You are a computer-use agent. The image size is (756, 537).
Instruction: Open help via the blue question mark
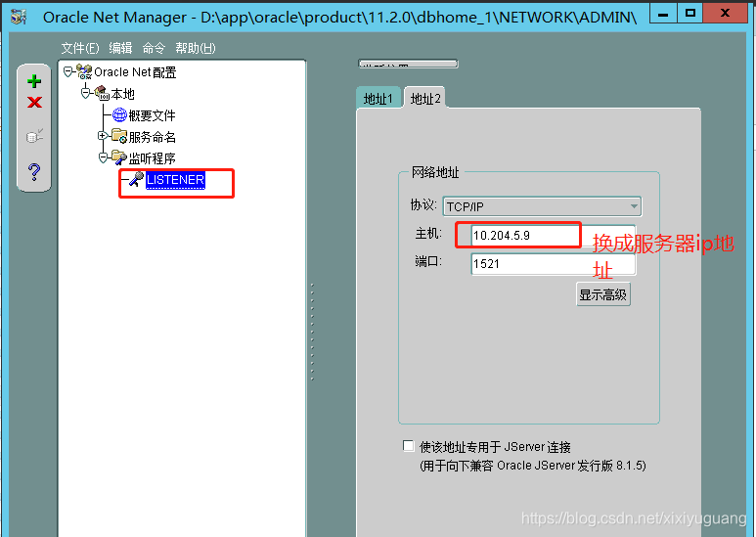34,171
